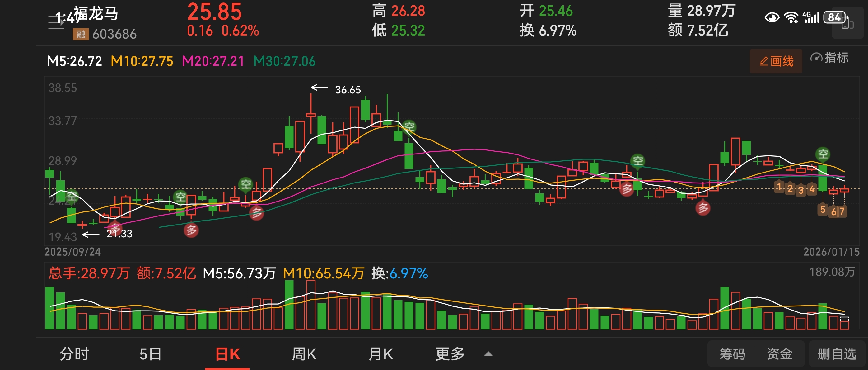Toggle 资金 capital flow view
The height and width of the screenshot is (370, 868).
[779, 354]
